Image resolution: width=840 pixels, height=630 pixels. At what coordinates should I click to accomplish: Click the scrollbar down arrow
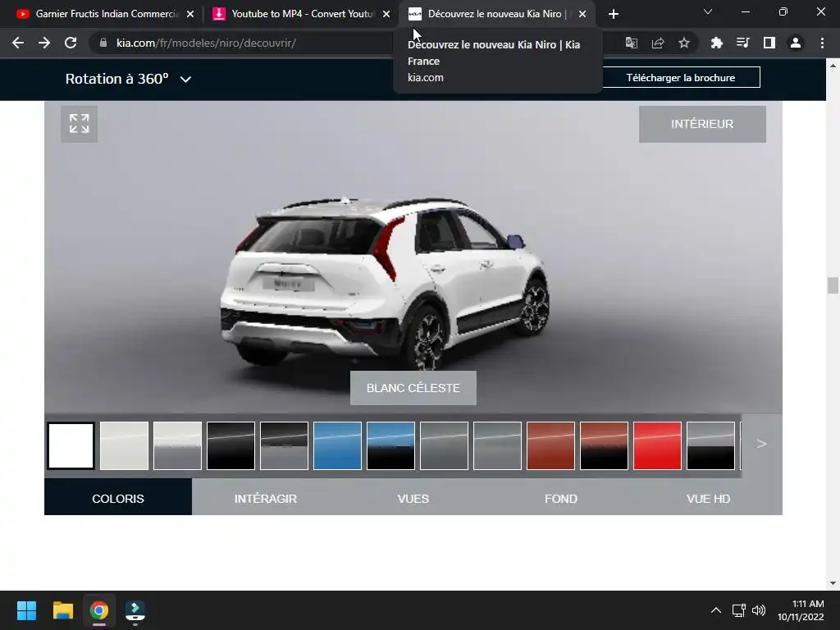(833, 583)
